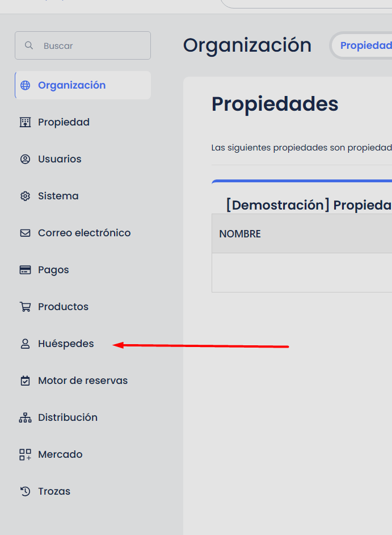Click the grid-plus icon for Mercado
392x535 pixels.
25,454
